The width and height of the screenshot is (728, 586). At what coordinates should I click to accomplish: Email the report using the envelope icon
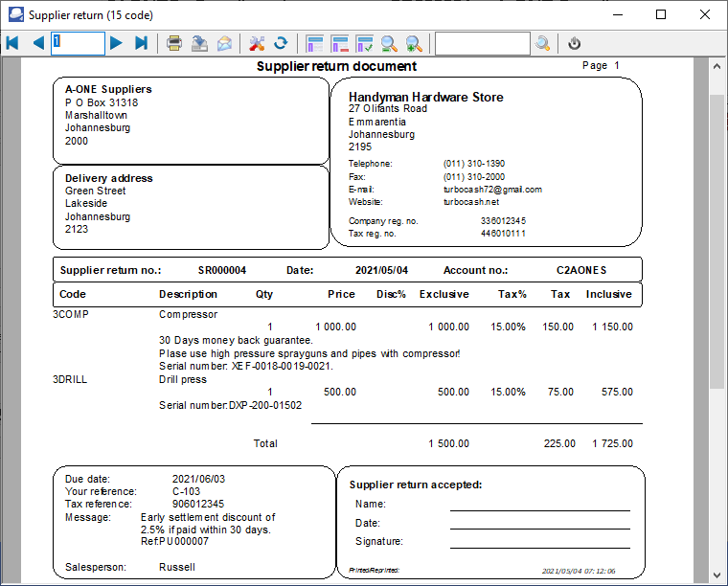click(224, 43)
